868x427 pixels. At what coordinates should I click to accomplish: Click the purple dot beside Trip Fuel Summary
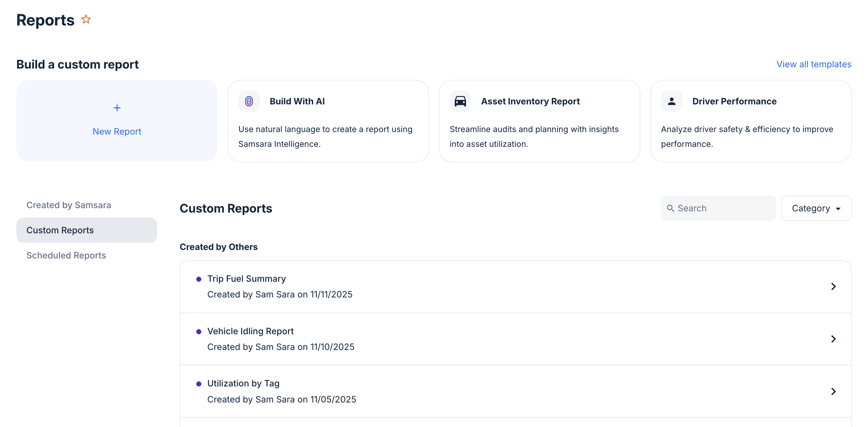199,279
